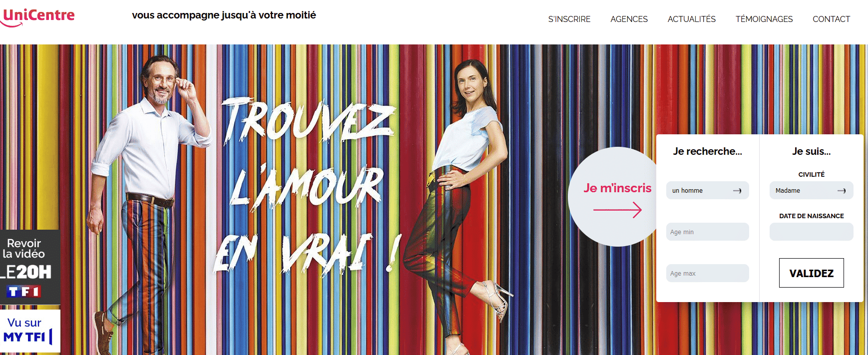Click the Age min input field
The height and width of the screenshot is (355, 868).
coord(707,232)
